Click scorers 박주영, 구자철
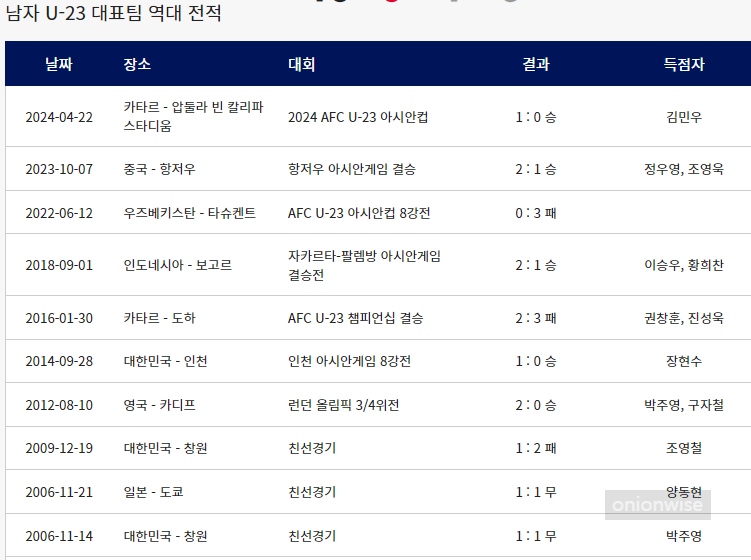 tap(683, 405)
